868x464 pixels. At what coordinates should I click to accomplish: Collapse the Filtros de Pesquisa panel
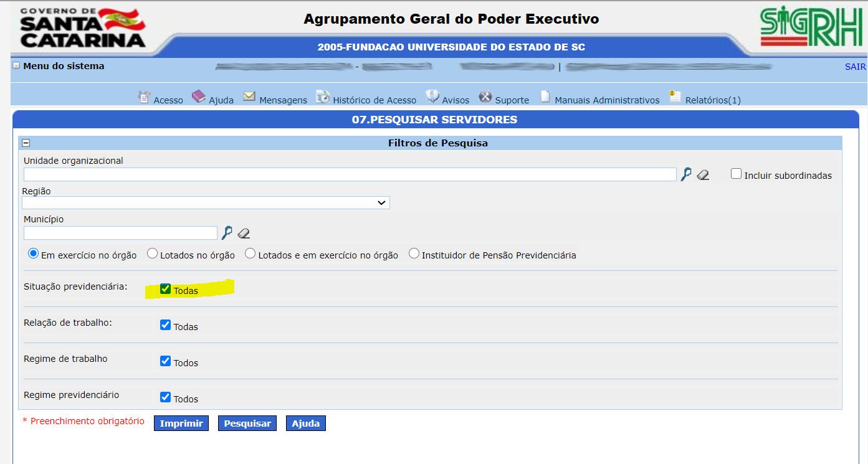click(26, 143)
